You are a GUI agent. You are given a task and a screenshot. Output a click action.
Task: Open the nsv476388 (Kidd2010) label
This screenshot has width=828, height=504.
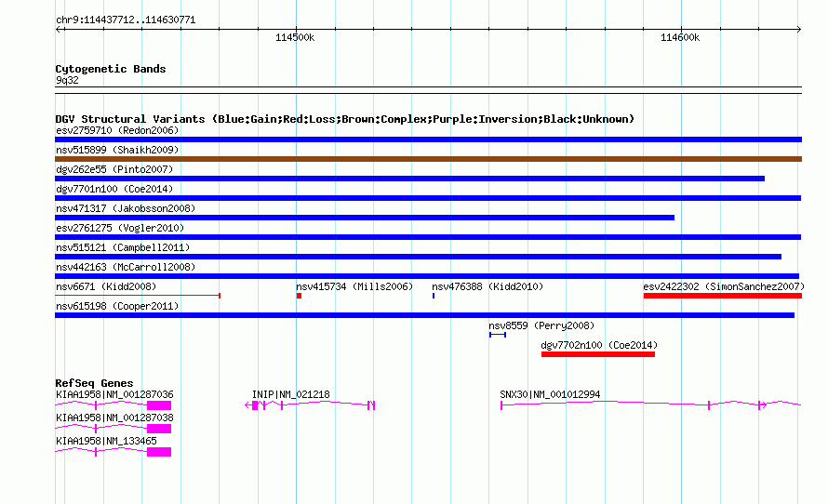pyautogui.click(x=487, y=286)
